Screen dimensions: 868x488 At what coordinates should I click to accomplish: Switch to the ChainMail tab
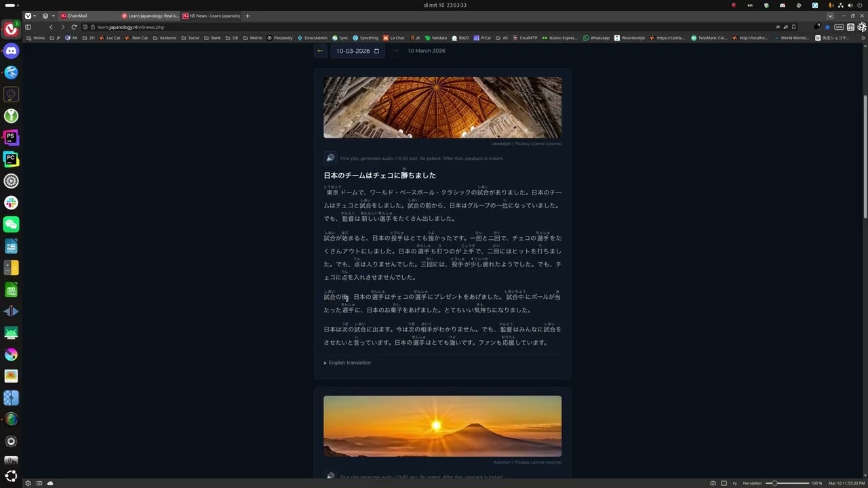89,16
